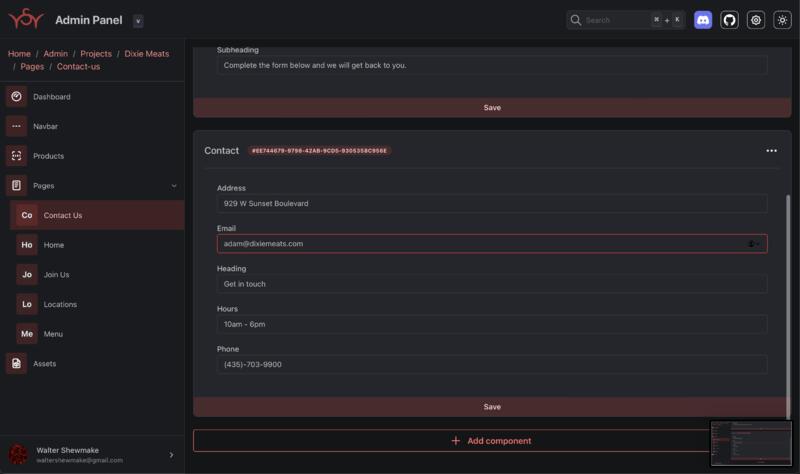Screen dimensions: 800x474
Task: Click the Add component button
Action: (492, 440)
